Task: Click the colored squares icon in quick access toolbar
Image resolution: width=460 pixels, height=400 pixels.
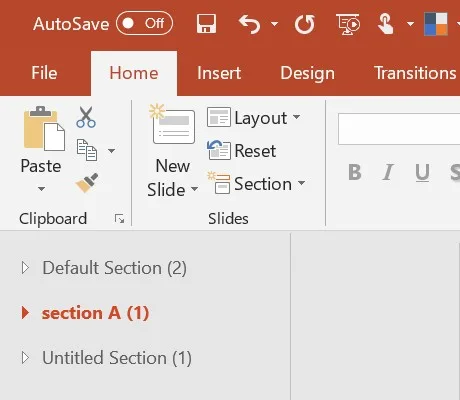Action: [x=436, y=24]
